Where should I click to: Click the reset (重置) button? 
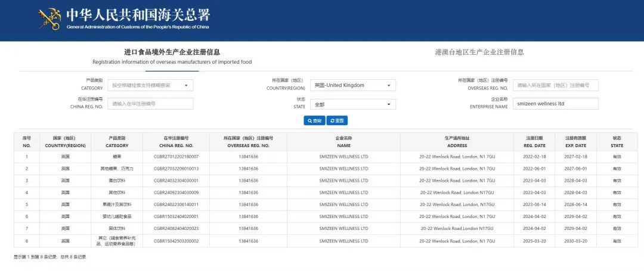point(337,121)
